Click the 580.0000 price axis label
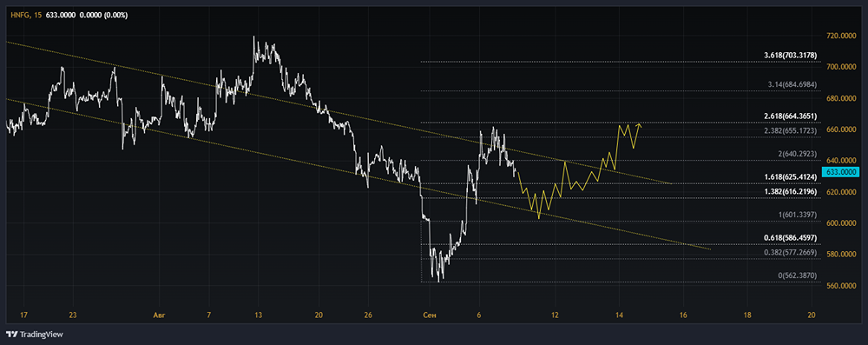This screenshot has height=345, width=868. coord(841,254)
